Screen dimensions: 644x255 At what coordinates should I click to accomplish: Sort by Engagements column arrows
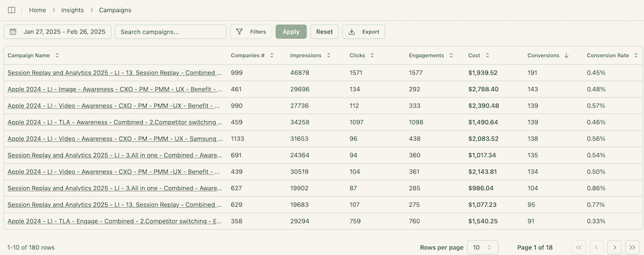tap(451, 56)
